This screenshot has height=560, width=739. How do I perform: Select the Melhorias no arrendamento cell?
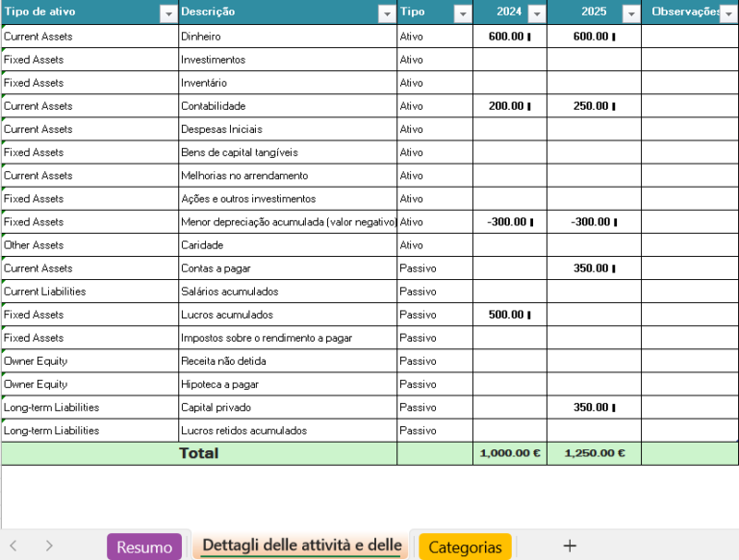pyautogui.click(x=288, y=175)
